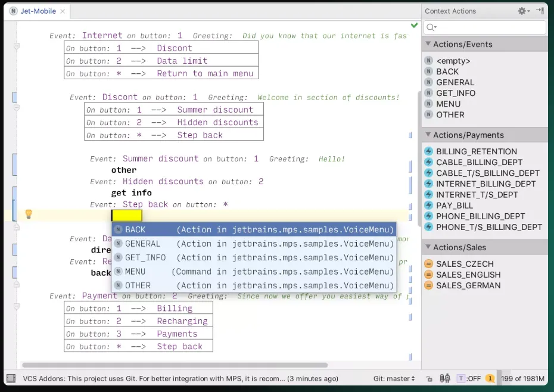This screenshot has height=392, width=554.
Task: Choose MENU command in completion popup
Action: click(x=135, y=272)
